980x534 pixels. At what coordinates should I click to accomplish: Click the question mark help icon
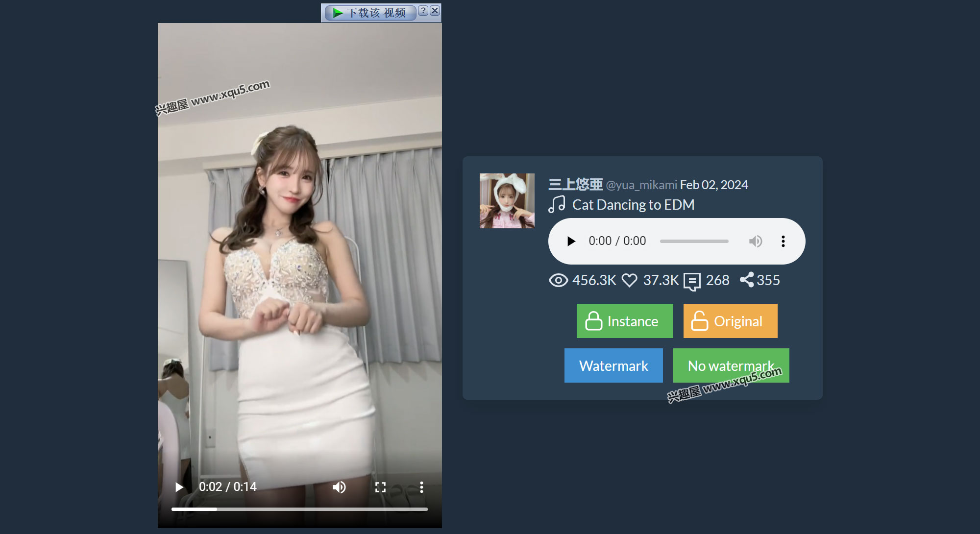click(x=423, y=10)
